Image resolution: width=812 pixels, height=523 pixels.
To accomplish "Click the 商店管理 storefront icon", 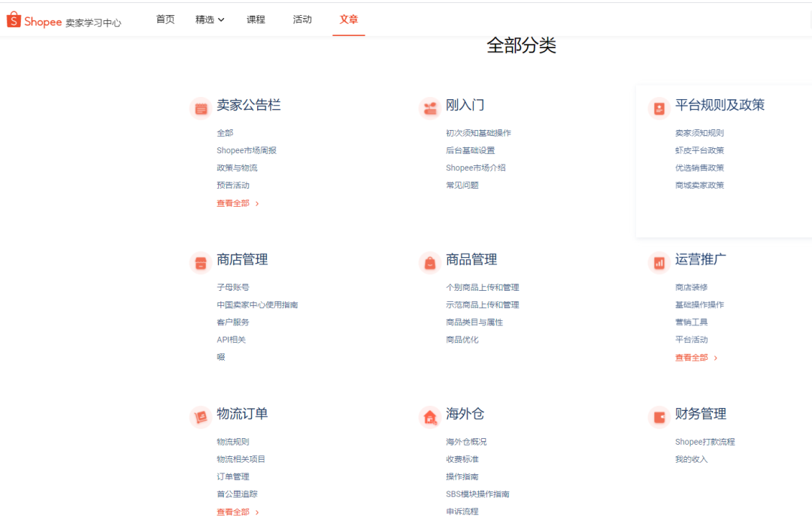I will (x=201, y=263).
